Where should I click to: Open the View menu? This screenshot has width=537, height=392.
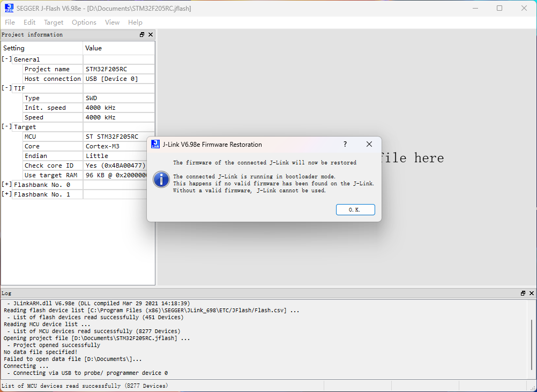coord(112,22)
